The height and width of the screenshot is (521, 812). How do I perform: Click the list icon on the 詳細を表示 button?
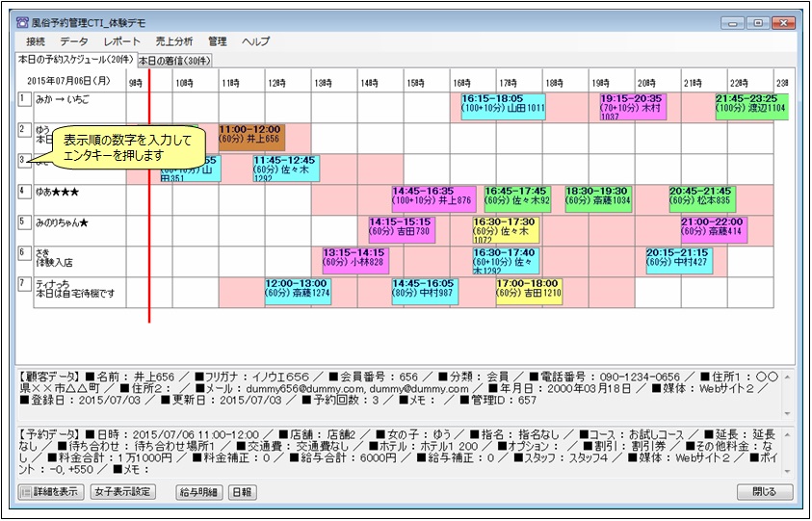pos(27,492)
